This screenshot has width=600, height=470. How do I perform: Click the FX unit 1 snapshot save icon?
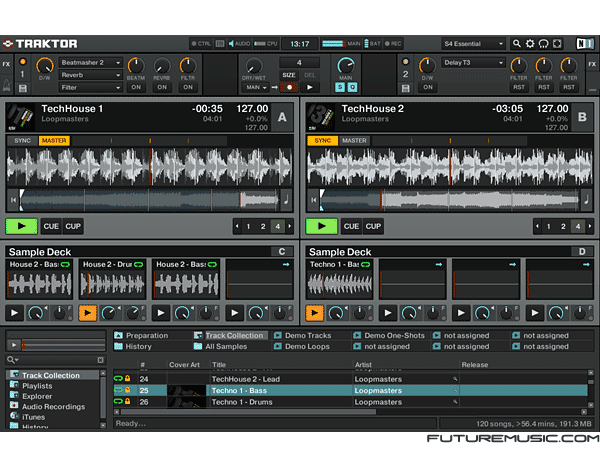(23, 89)
